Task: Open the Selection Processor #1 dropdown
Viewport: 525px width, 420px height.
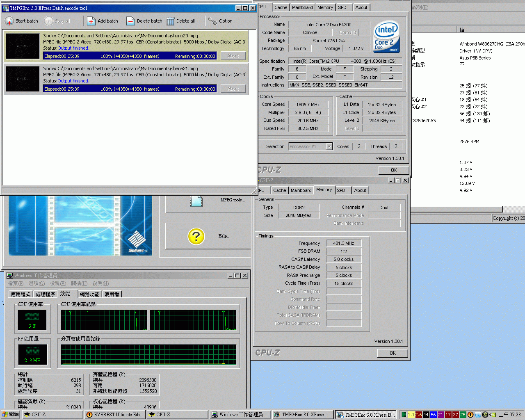Action: pyautogui.click(x=329, y=146)
